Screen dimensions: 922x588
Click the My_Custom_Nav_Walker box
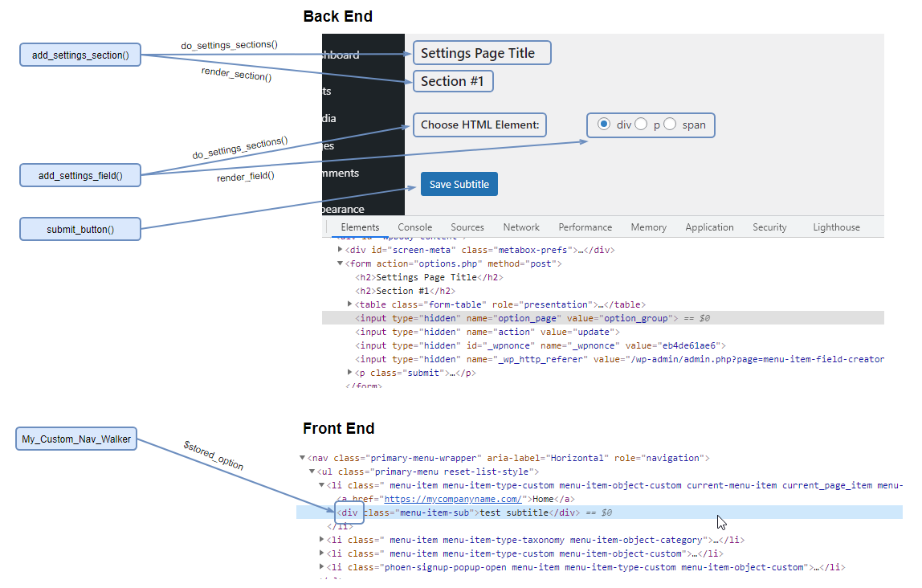click(76, 439)
